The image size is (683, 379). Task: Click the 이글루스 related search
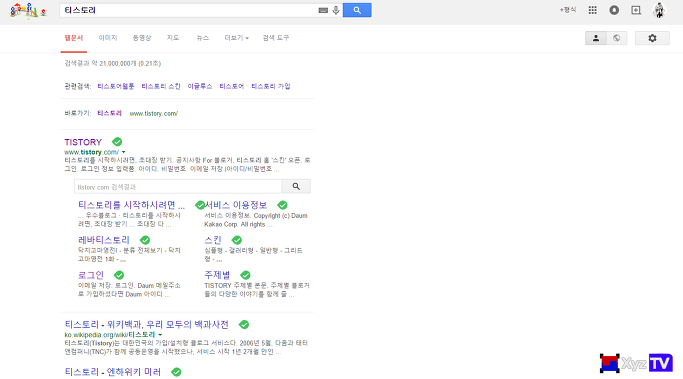coord(200,86)
